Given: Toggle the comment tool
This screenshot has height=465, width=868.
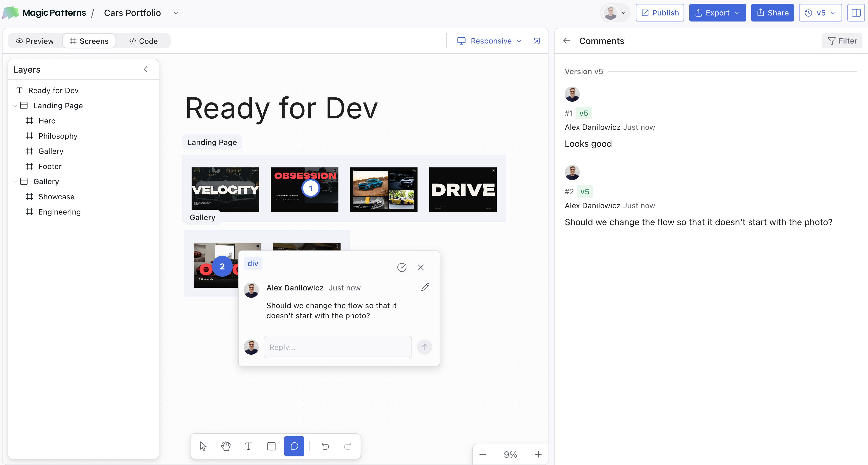Looking at the screenshot, I should coord(294,446).
